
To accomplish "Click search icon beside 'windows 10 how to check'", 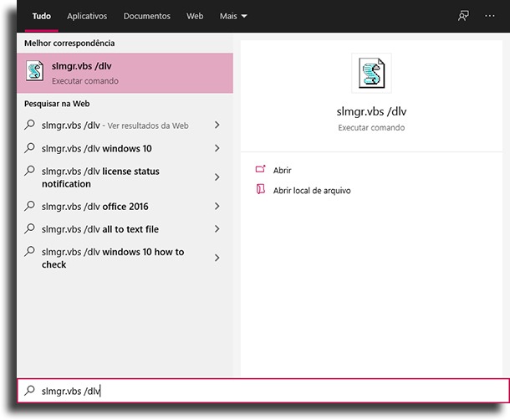I will 29,251.
